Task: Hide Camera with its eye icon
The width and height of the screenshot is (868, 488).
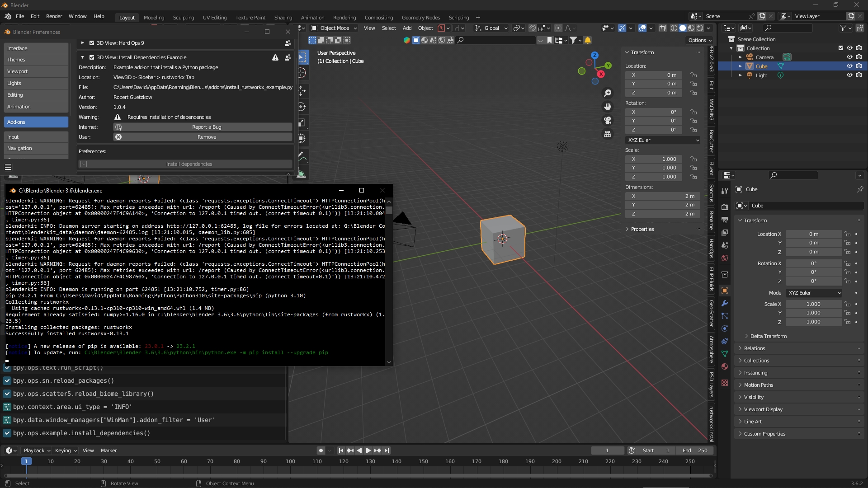Action: click(x=849, y=57)
